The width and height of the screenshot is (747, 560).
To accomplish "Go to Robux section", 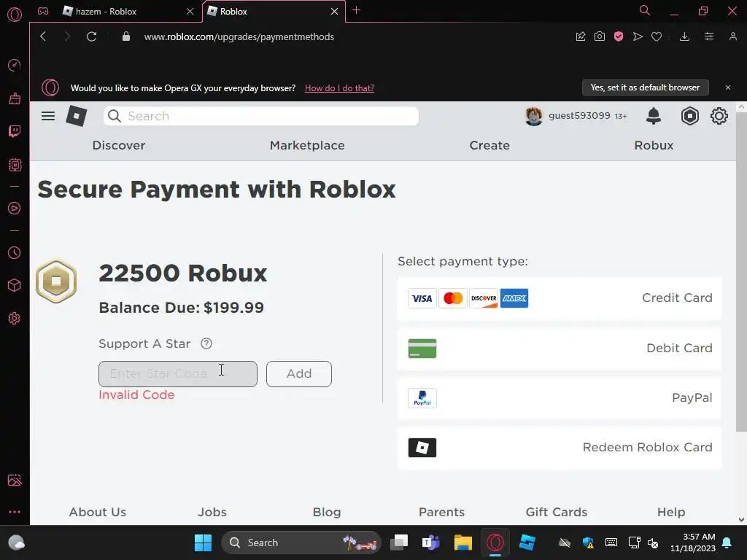I will pyautogui.click(x=654, y=145).
